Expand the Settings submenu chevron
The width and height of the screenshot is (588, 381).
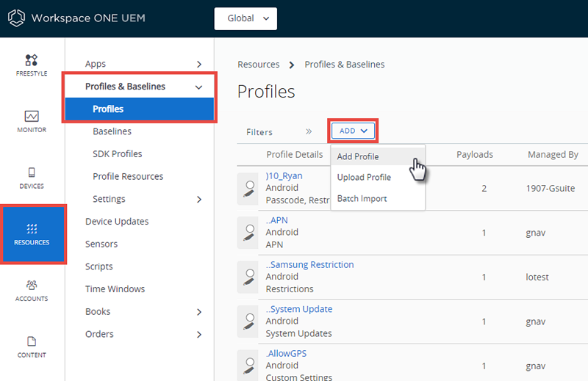pos(199,199)
